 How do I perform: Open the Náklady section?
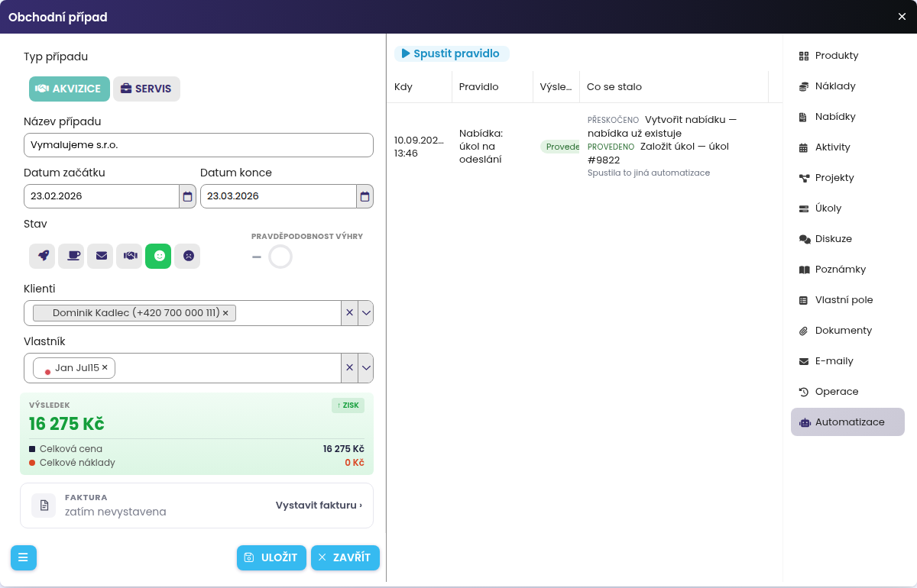847,86
